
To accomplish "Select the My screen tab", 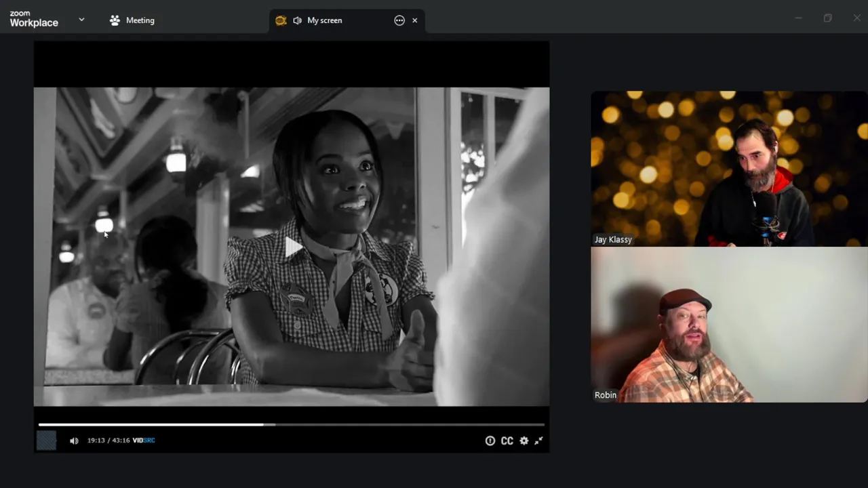I will pos(347,20).
